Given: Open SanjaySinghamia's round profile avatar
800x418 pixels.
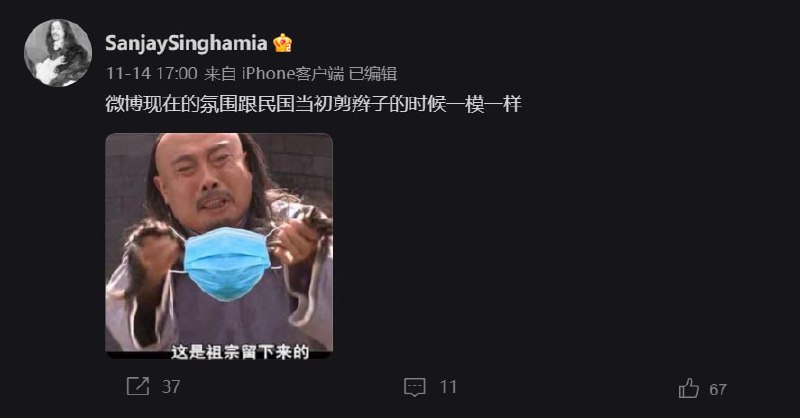Looking at the screenshot, I should pyautogui.click(x=58, y=53).
